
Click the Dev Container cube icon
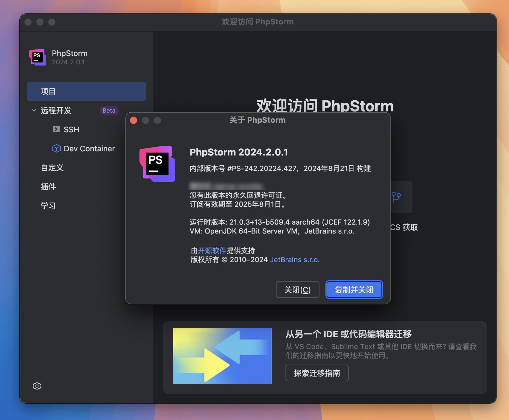(56, 148)
